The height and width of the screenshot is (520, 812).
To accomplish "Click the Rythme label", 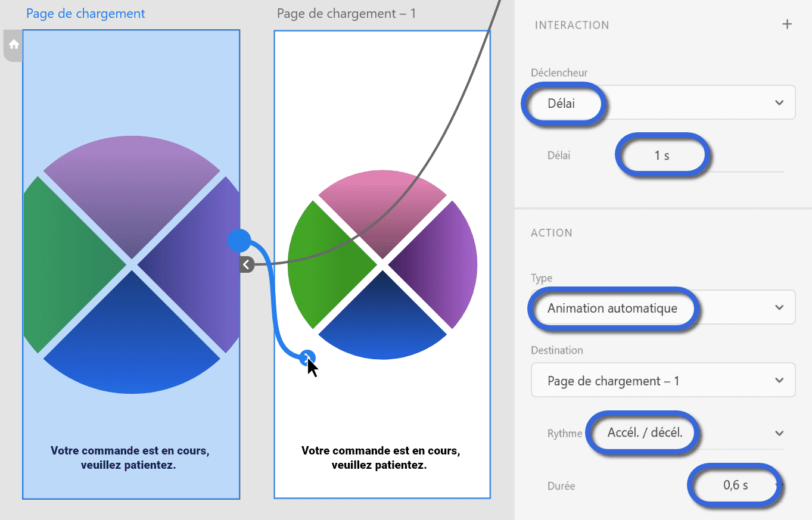I will click(565, 434).
